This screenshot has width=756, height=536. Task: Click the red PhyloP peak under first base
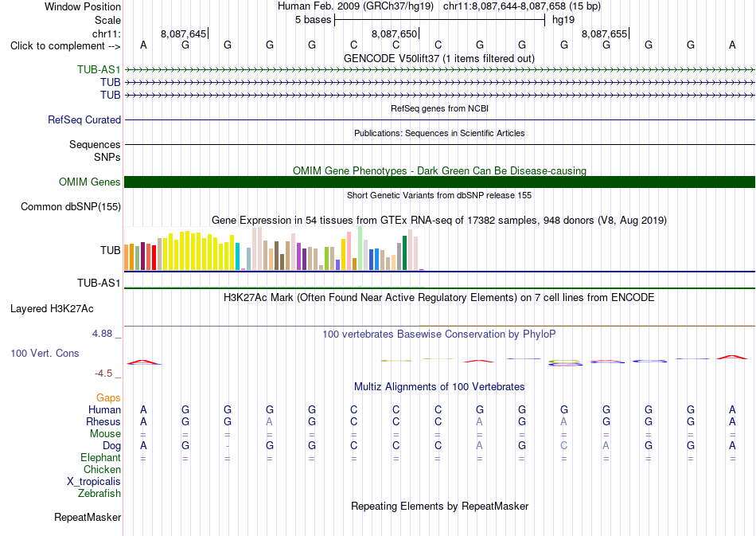(x=142, y=362)
